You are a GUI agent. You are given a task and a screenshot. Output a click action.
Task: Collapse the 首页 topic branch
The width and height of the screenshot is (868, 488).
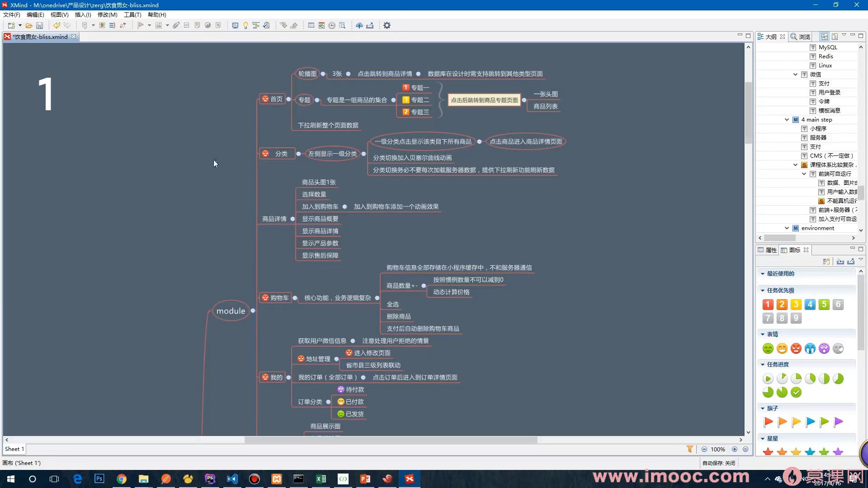pos(288,99)
